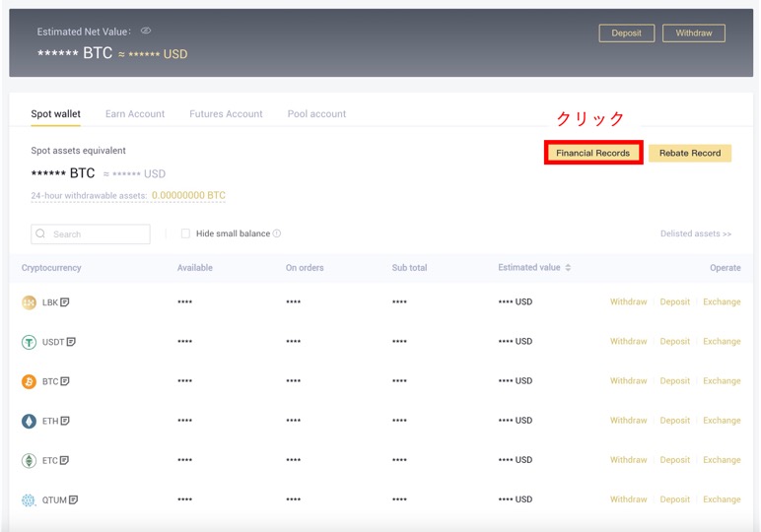Viewport: 761px width, 532px height.
Task: Open the USDT details note icon
Action: 71,342
